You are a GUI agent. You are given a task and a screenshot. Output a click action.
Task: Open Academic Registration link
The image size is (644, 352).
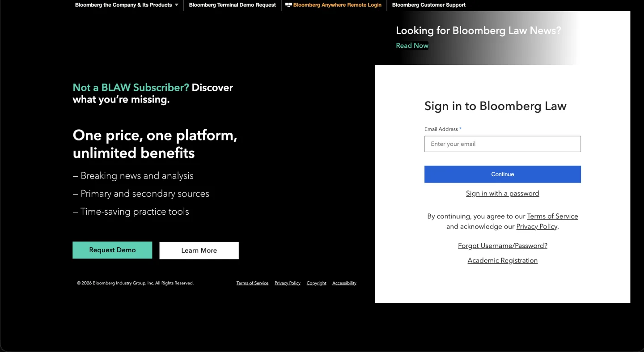pos(503,260)
